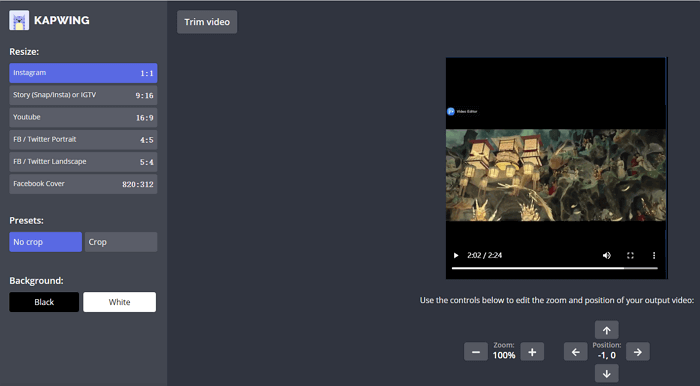Seek on the video progress bar
The width and height of the screenshot is (700, 386).
554,268
